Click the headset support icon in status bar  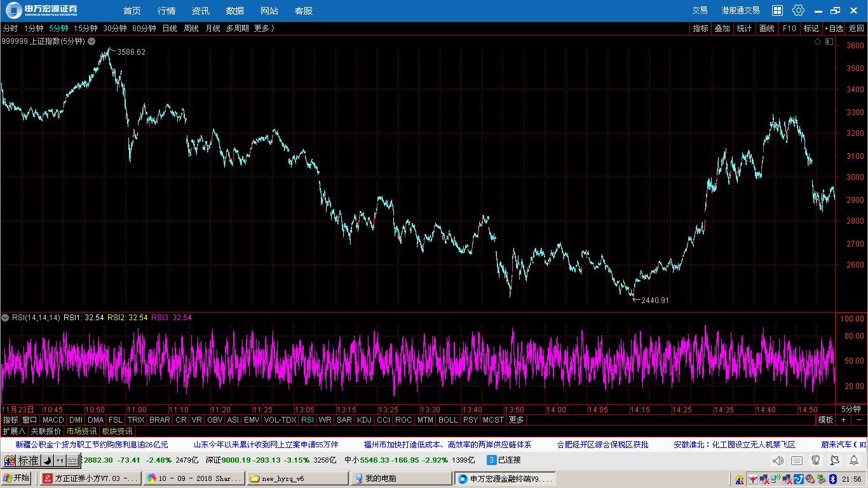tap(816, 460)
